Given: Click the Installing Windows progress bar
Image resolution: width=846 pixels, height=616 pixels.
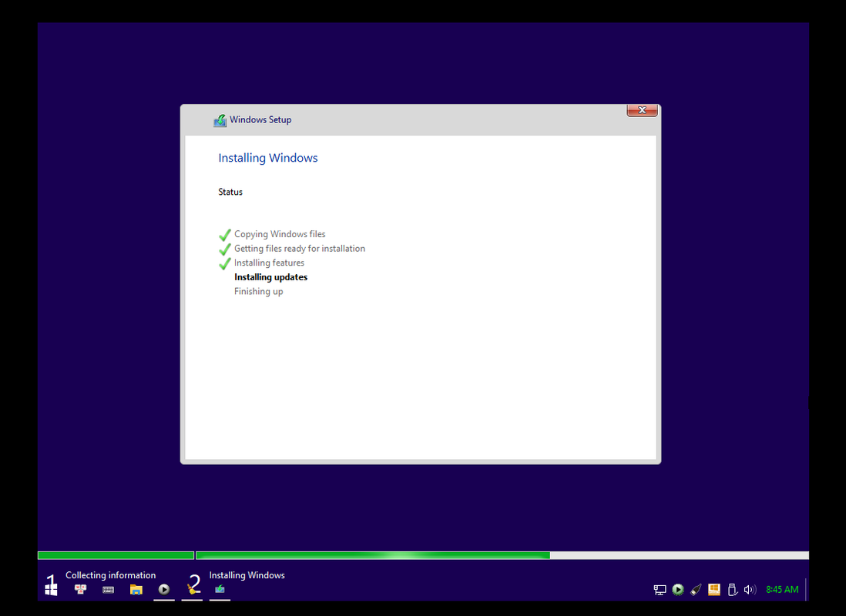Looking at the screenshot, I should pos(502,556).
